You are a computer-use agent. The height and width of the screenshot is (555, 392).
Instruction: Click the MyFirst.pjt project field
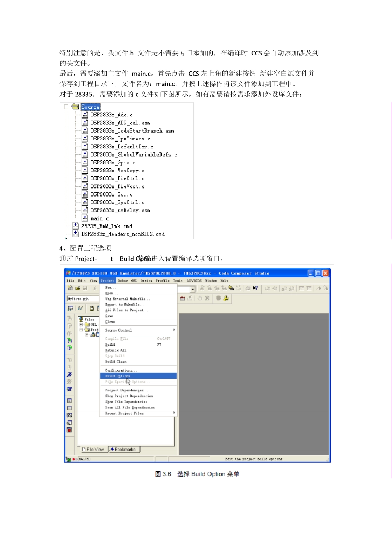click(x=83, y=299)
